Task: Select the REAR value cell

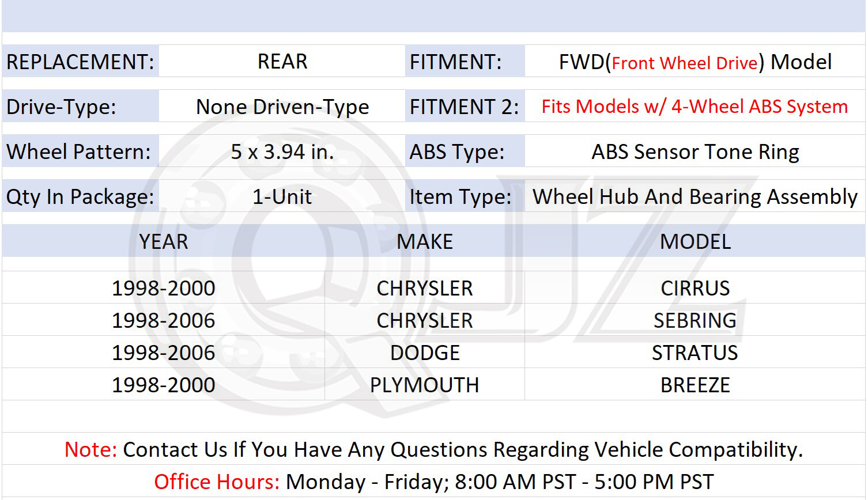Action: tap(282, 61)
